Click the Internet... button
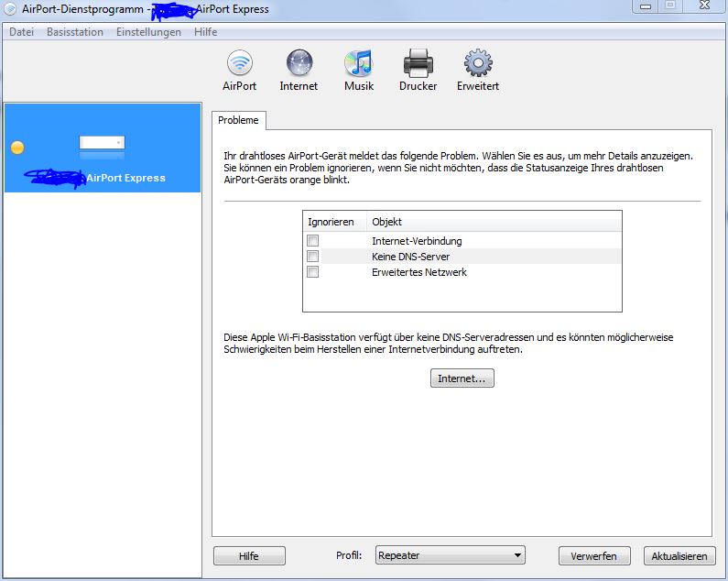 tap(462, 378)
